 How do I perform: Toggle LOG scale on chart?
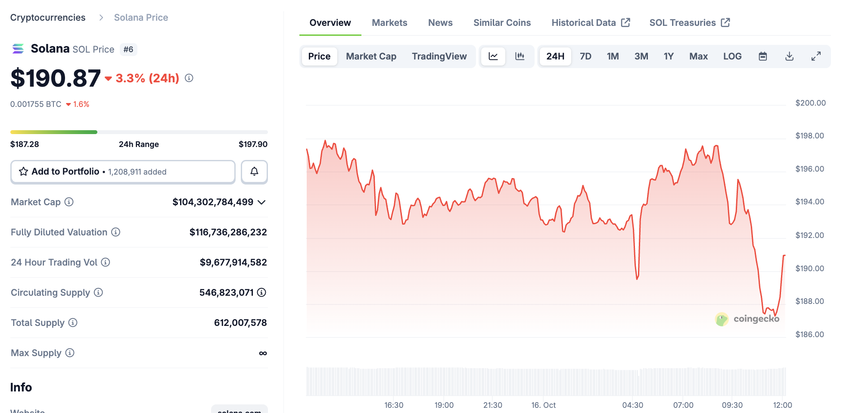[x=732, y=56]
